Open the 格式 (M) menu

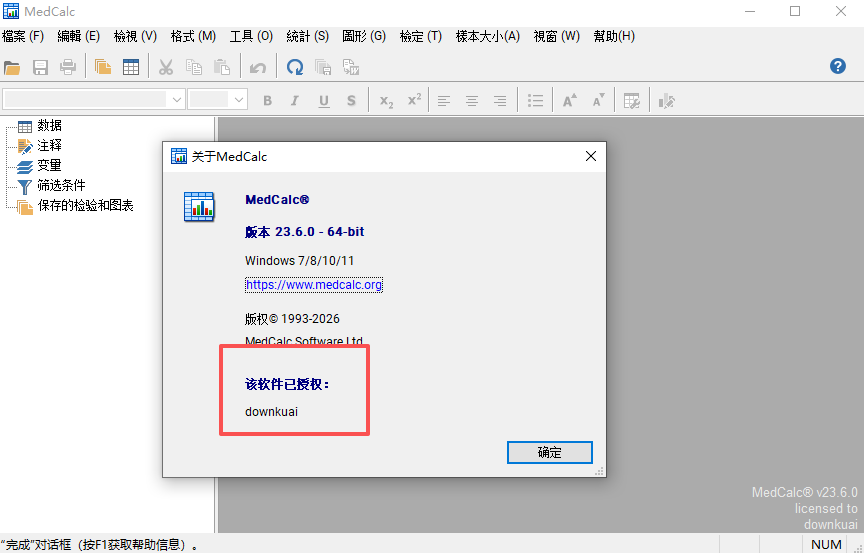(x=193, y=36)
